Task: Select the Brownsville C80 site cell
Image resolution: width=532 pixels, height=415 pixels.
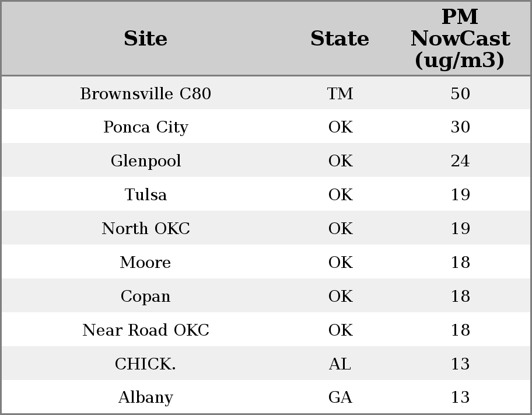Action: click(x=146, y=93)
